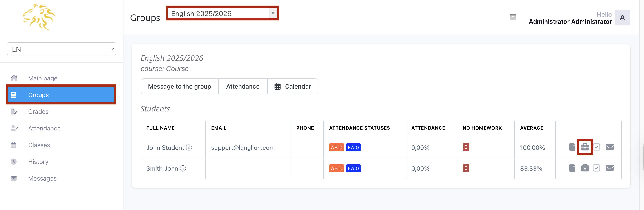The width and height of the screenshot is (644, 210).
Task: Click the lion logo in the sidebar
Action: 39,17
